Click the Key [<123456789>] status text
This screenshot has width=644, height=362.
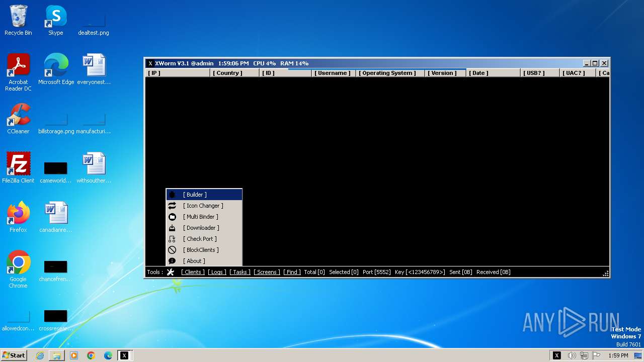click(420, 272)
